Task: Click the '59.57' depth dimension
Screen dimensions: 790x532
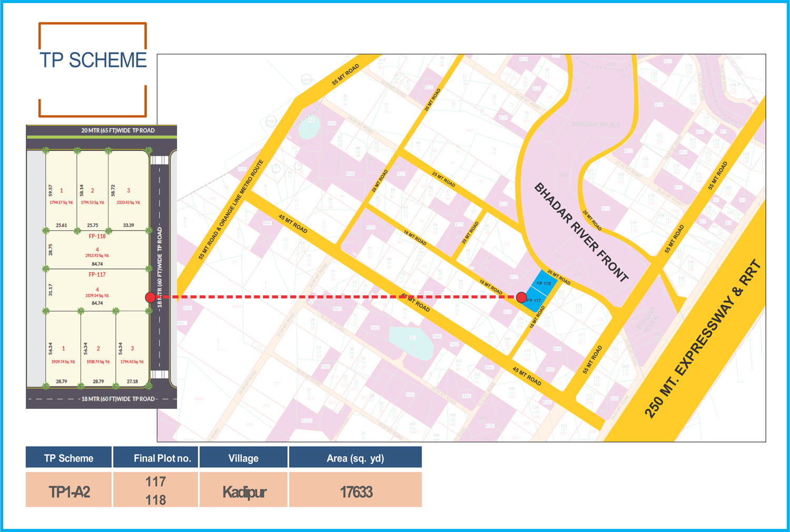Action: pos(51,190)
